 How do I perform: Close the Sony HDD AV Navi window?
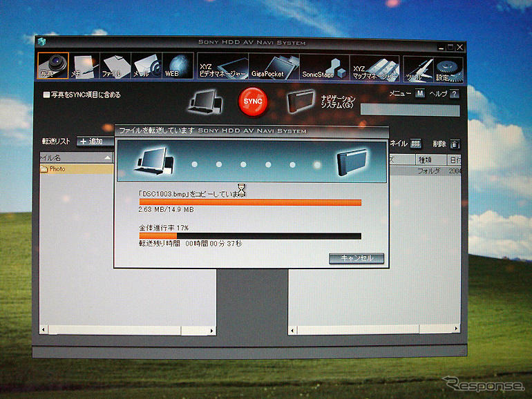[459, 47]
